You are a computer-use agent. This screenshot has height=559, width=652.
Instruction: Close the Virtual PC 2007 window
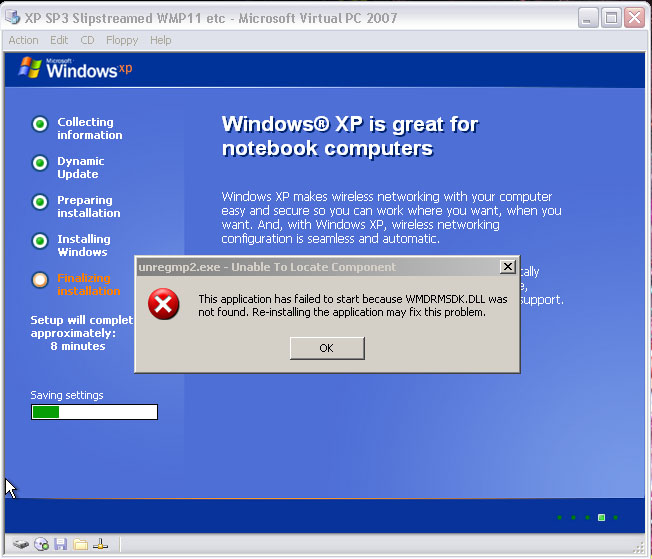coord(635,18)
